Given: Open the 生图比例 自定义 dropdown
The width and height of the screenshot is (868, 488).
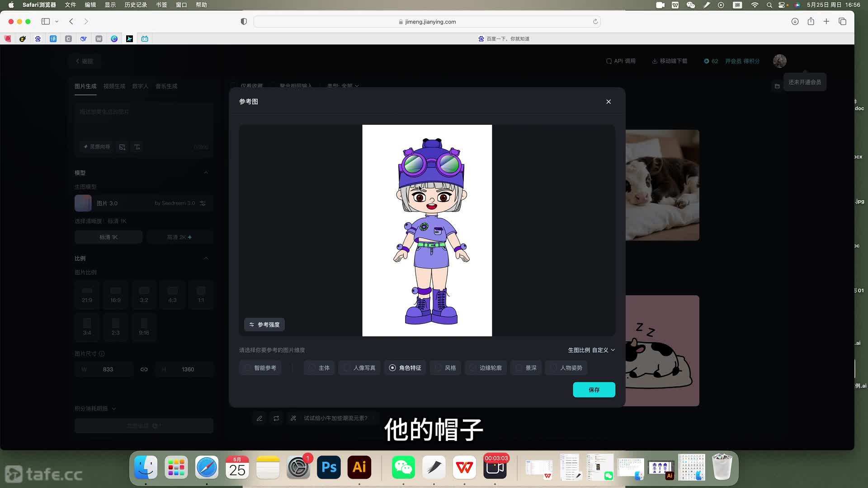Looking at the screenshot, I should (x=591, y=350).
